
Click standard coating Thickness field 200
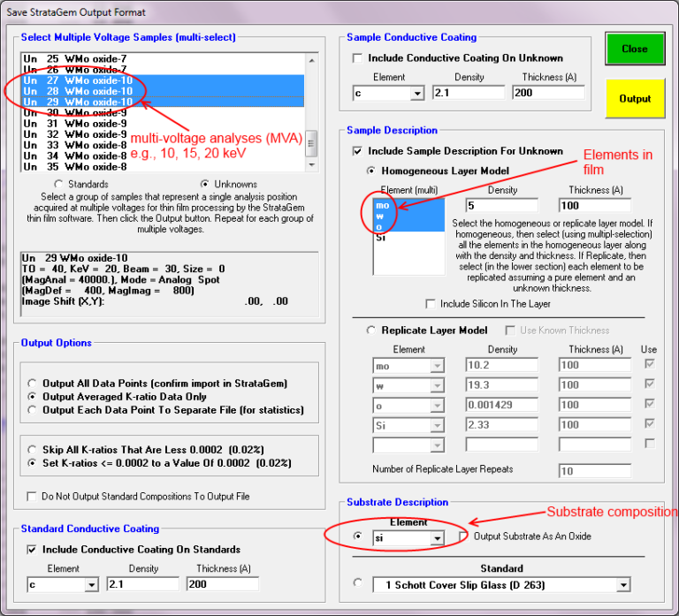223,584
